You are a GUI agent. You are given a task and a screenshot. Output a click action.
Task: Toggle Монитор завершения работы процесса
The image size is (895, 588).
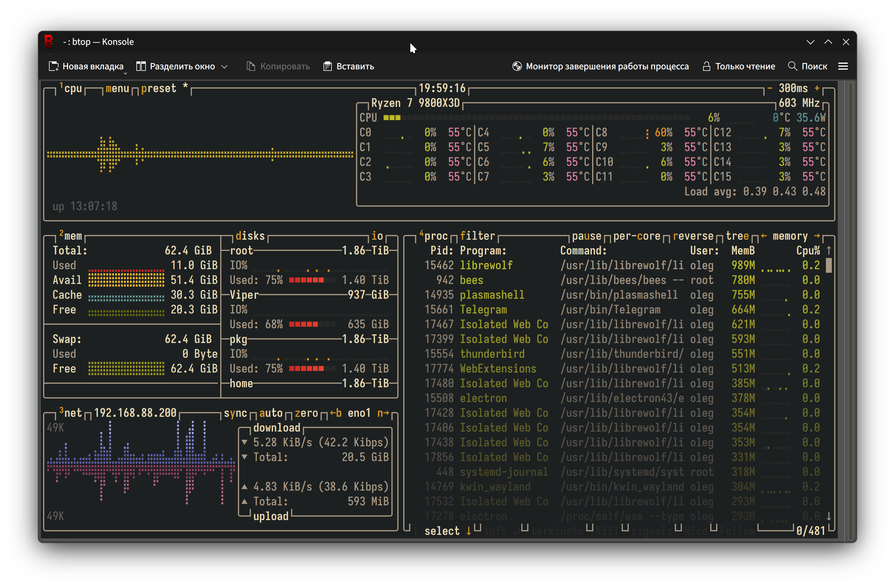(600, 66)
